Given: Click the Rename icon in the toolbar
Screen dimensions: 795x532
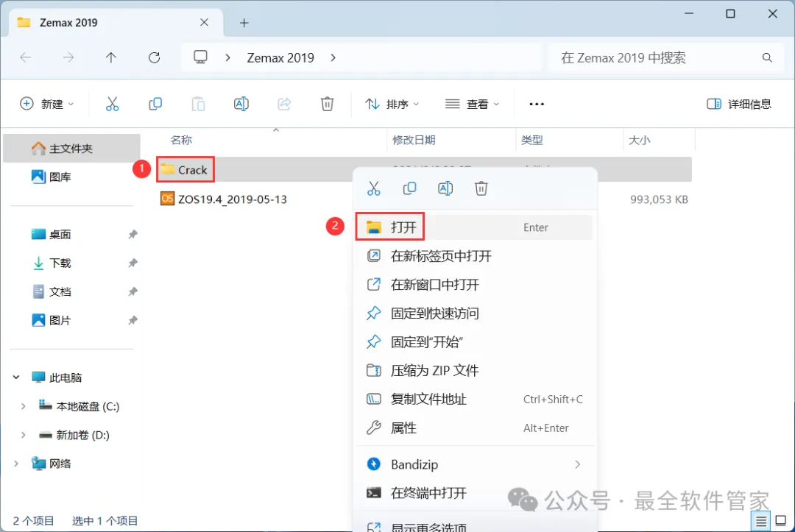Looking at the screenshot, I should pos(241,104).
